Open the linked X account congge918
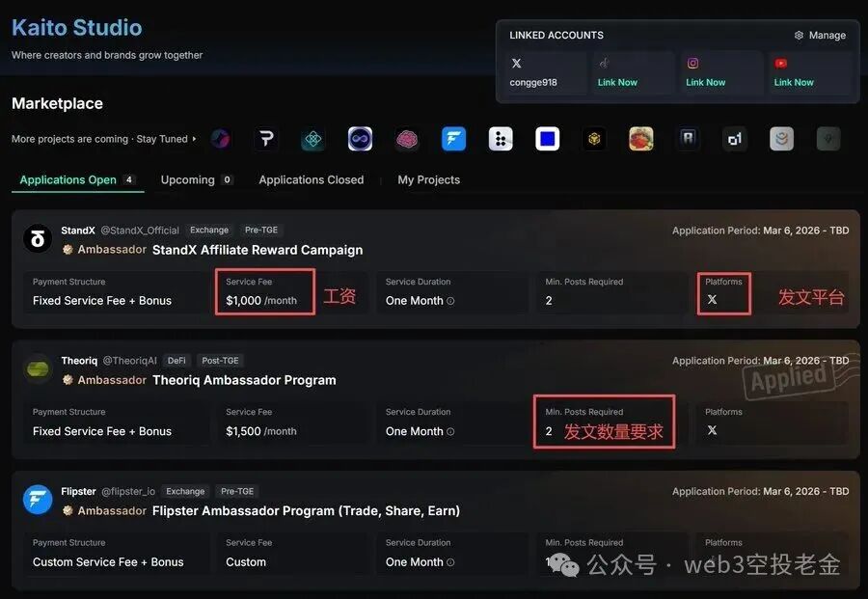The image size is (868, 599). click(533, 83)
